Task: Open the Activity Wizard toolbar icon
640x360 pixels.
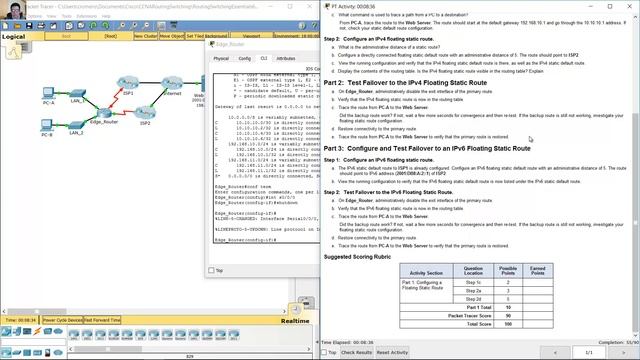Action: tap(53, 26)
